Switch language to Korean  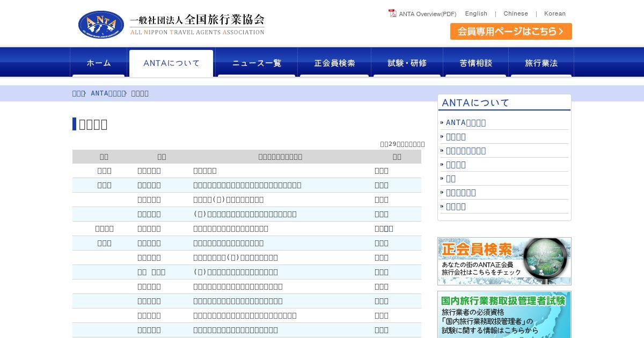point(554,14)
